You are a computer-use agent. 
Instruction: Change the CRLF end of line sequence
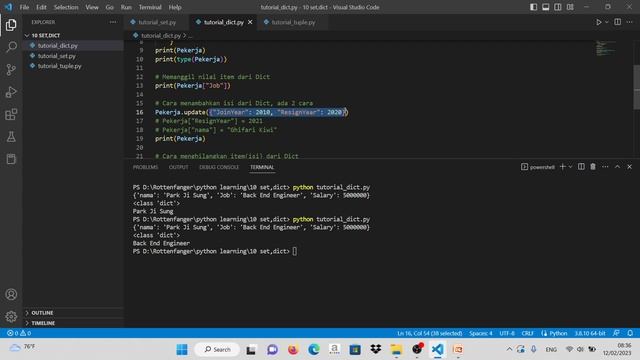(527, 333)
